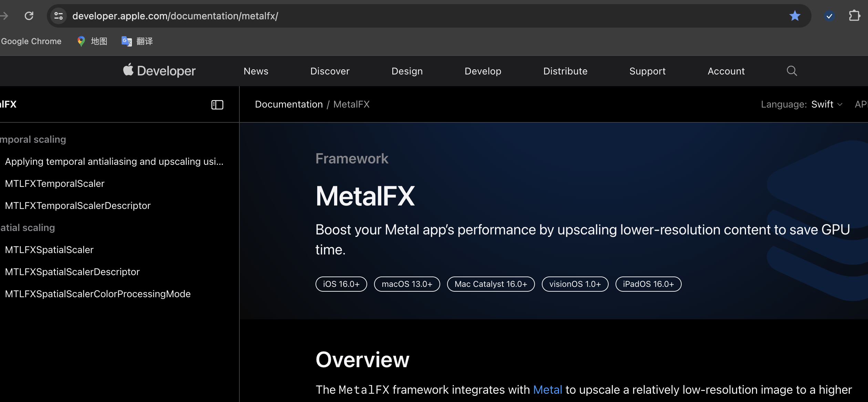This screenshot has height=402, width=868.
Task: Open the Language Swift dropdown
Action: (x=827, y=104)
